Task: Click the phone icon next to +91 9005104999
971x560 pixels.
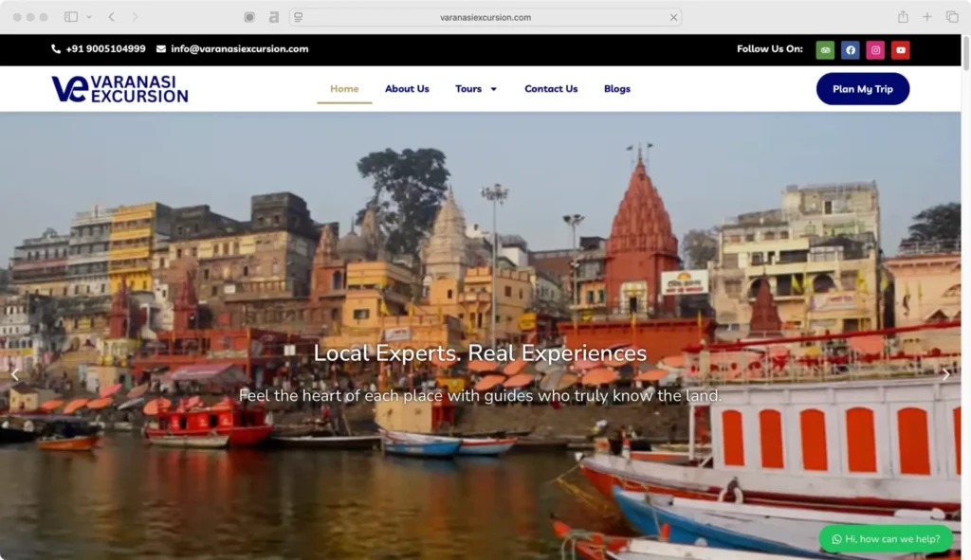Action: coord(55,49)
